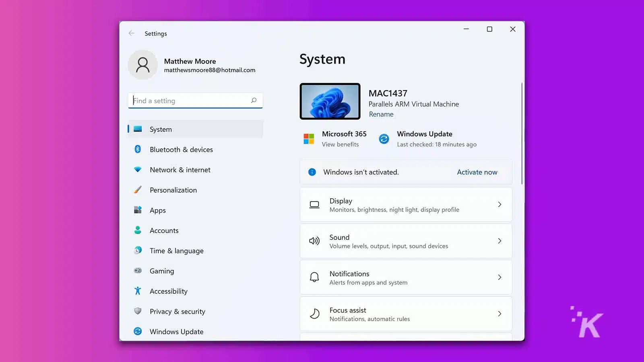Image resolution: width=644 pixels, height=362 pixels.
Task: Select System in the sidebar
Action: [161, 129]
